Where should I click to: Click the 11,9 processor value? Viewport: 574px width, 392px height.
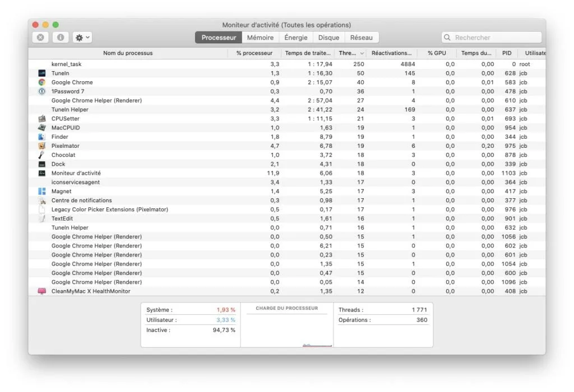coord(273,173)
